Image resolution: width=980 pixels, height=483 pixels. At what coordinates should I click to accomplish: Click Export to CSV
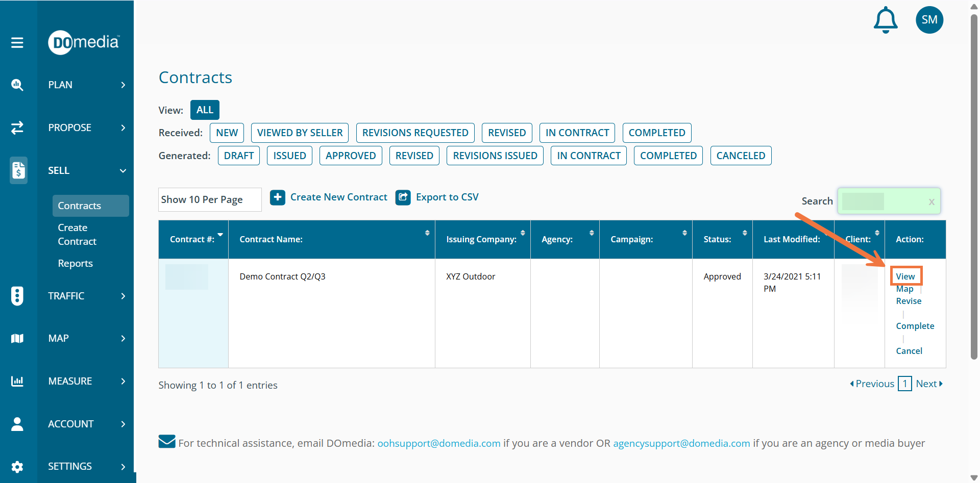(447, 197)
